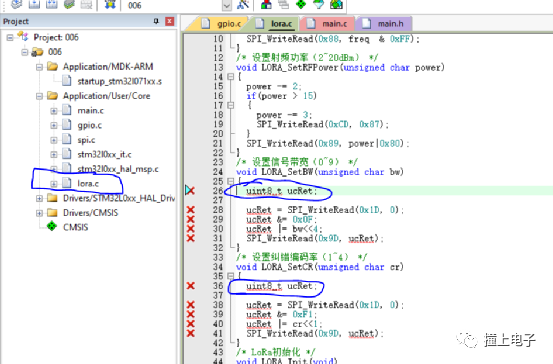Click the Batch Build toolbar icon

pos(69,4)
